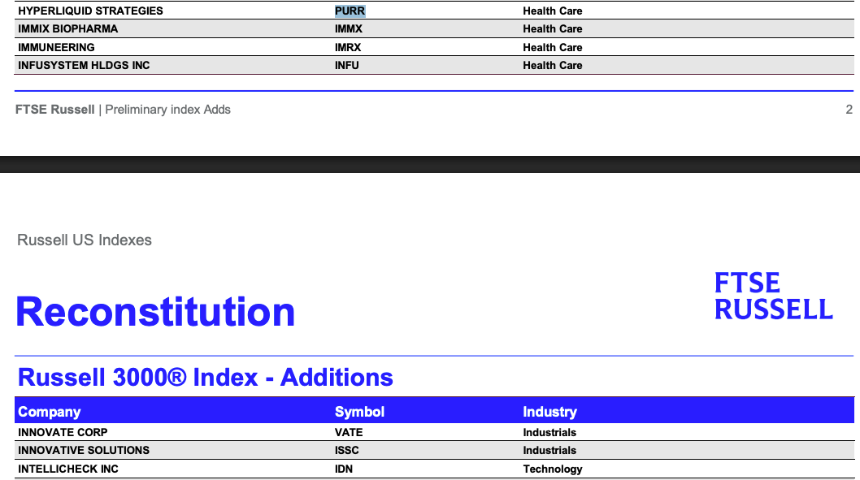Viewport: 860px width, 480px height.
Task: Select the IMMX ticker symbol
Action: click(349, 29)
